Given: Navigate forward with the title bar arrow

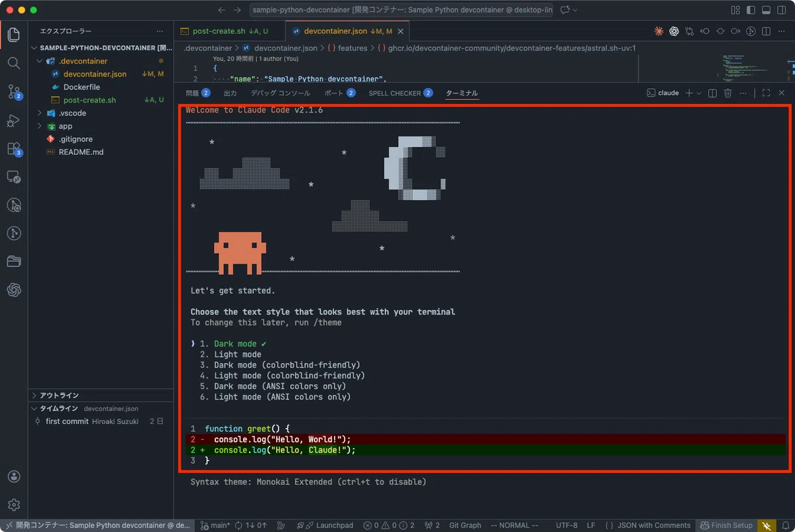Looking at the screenshot, I should coord(238,10).
